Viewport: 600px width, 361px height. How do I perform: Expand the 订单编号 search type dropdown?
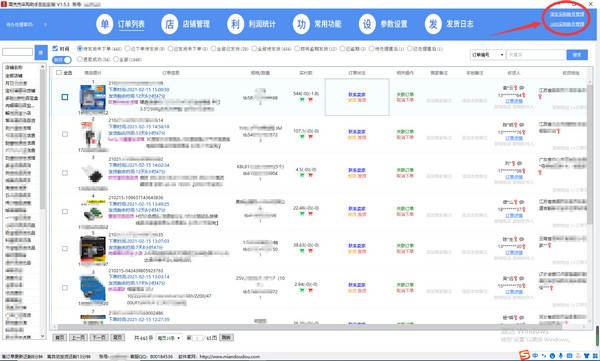(x=488, y=55)
